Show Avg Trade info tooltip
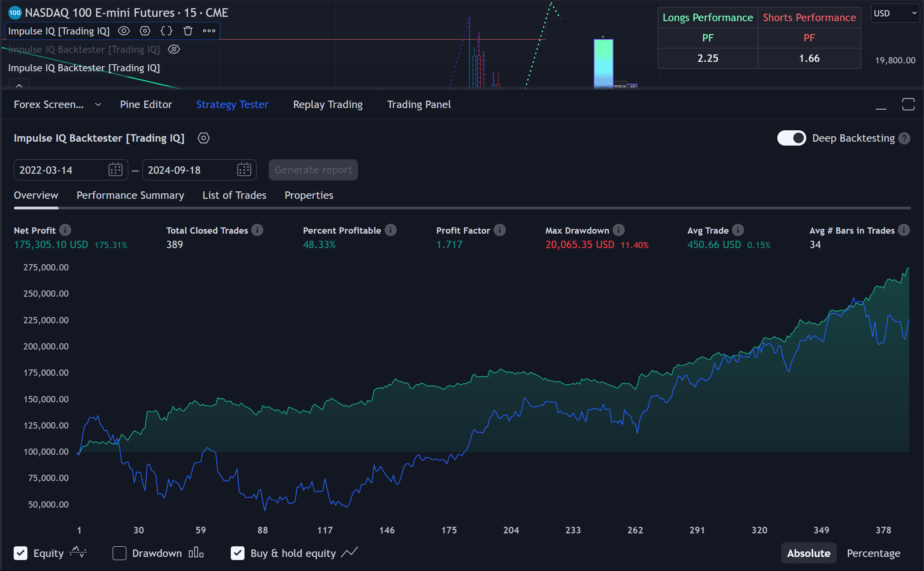Viewport: 924px width, 571px height. 738,230
